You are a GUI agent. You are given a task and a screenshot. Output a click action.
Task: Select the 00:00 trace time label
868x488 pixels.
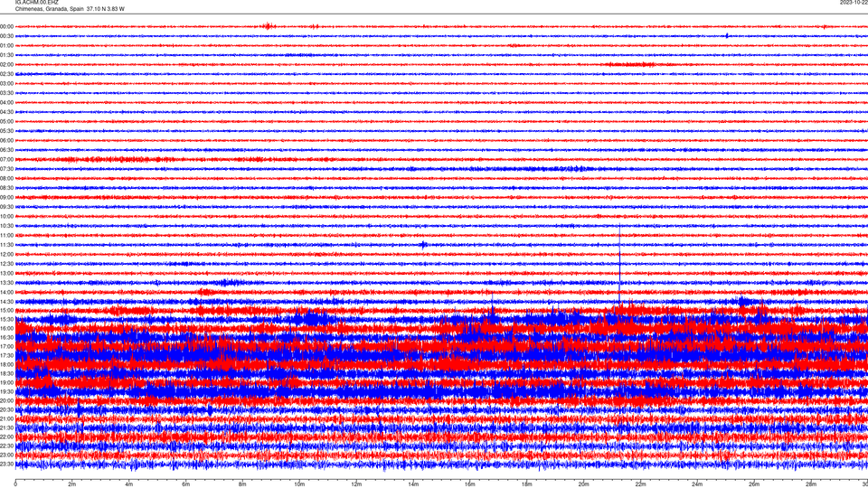pos(6,26)
